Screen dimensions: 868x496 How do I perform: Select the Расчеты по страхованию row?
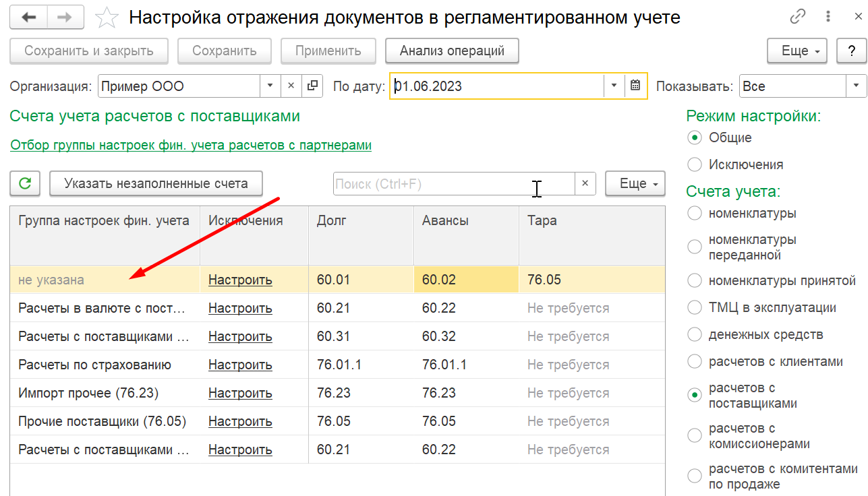(337, 365)
